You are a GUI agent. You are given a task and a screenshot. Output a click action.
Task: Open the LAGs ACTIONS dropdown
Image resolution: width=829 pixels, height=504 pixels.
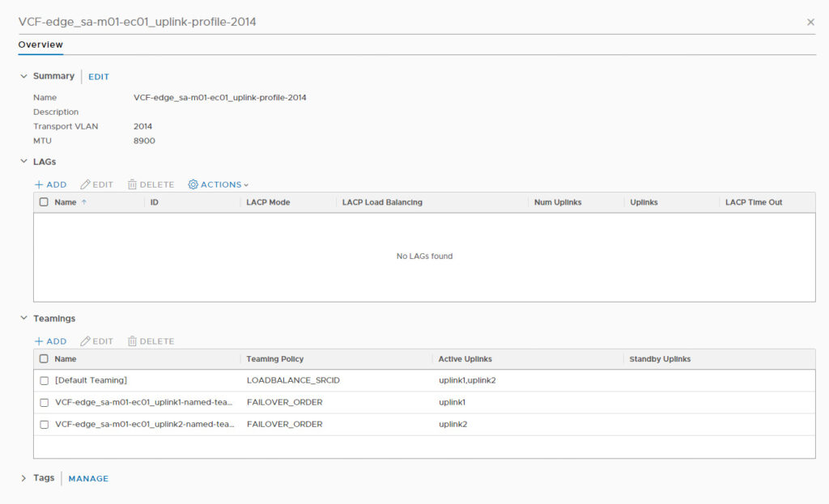[219, 184]
